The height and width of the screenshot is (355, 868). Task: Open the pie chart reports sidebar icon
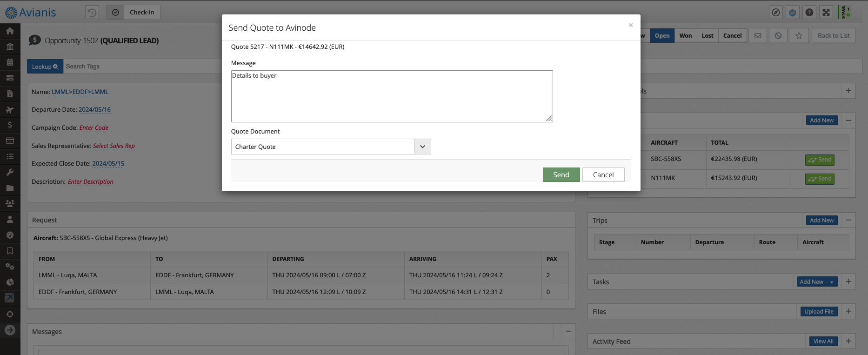coord(10,282)
